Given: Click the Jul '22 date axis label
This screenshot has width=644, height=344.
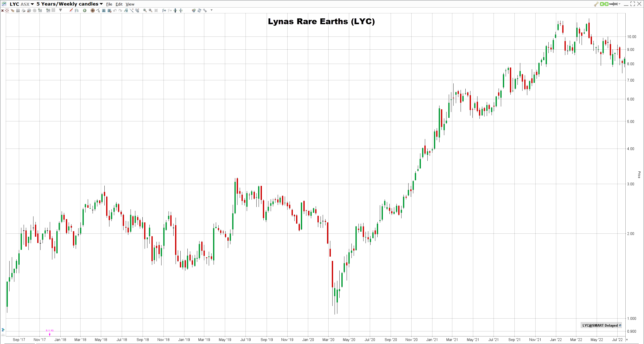Looking at the screenshot, I should 617,339.
